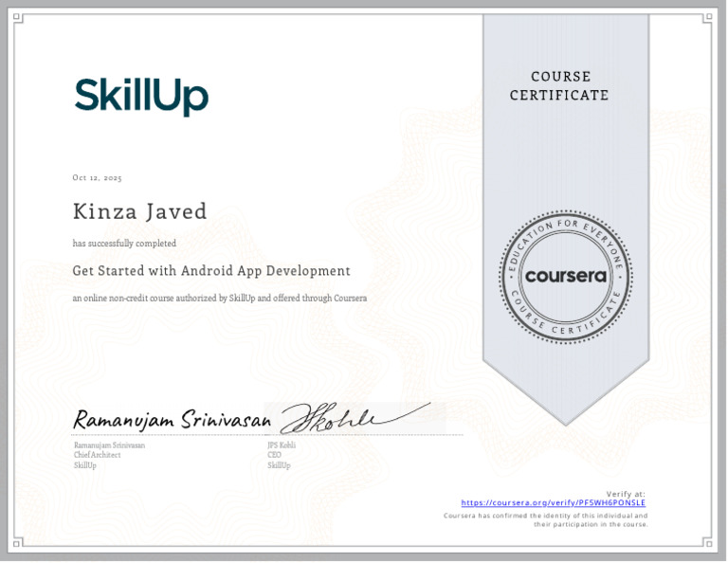Viewport: 728px width, 563px height.
Task: Click the date Oct 12, 2025
Action: [97, 178]
